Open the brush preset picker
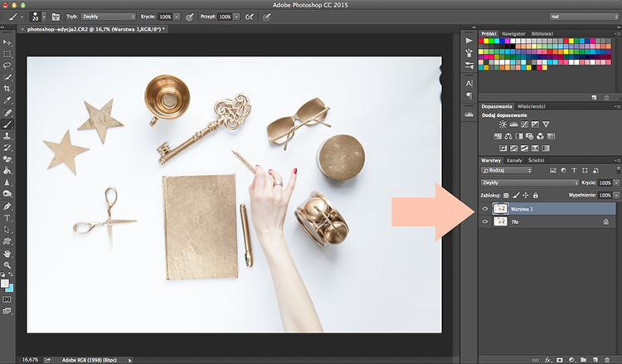 [x=44, y=17]
